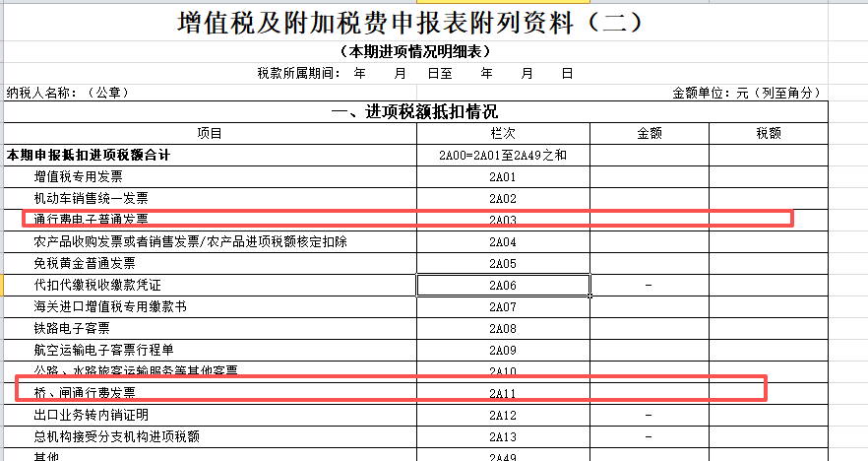Select the 2A08 cell
The width and height of the screenshot is (868, 461).
pos(503,328)
